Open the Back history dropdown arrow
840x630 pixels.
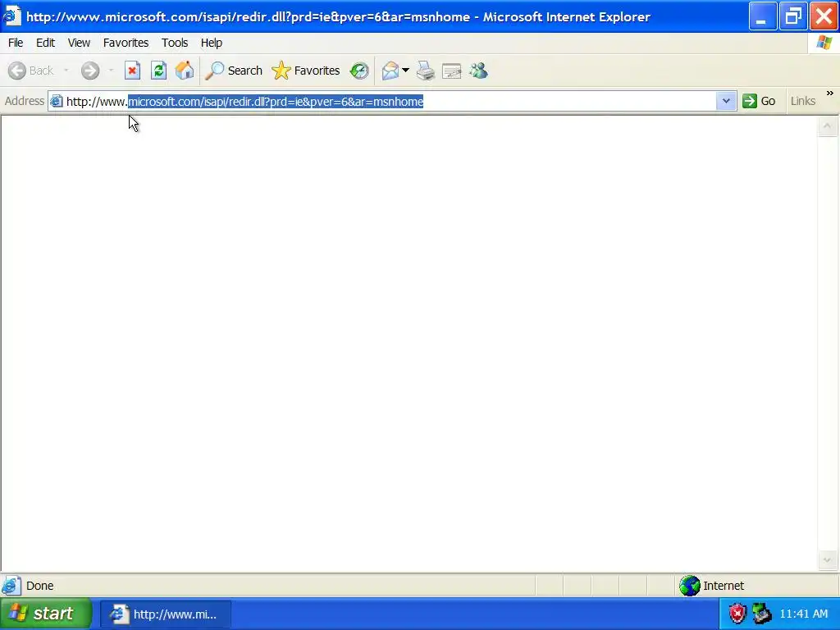pos(66,71)
